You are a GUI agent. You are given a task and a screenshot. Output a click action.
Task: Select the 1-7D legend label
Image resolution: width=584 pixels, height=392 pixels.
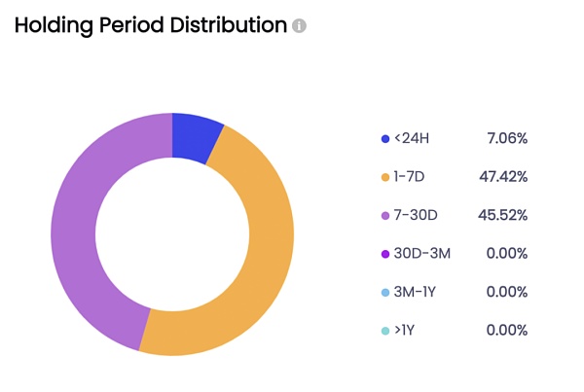pyautogui.click(x=410, y=177)
